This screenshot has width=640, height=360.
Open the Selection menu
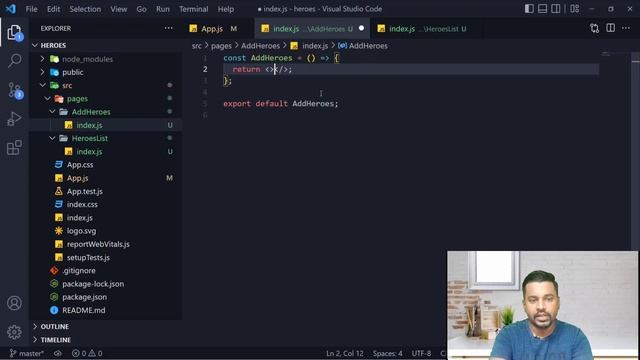[x=85, y=9]
